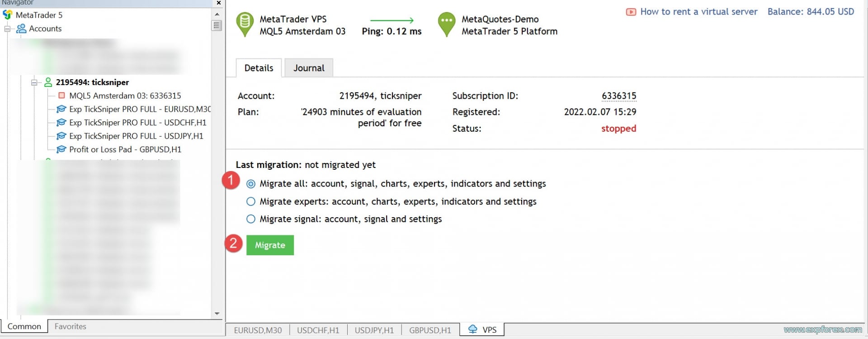Click the green Migrate button
This screenshot has height=339, width=868.
point(270,245)
